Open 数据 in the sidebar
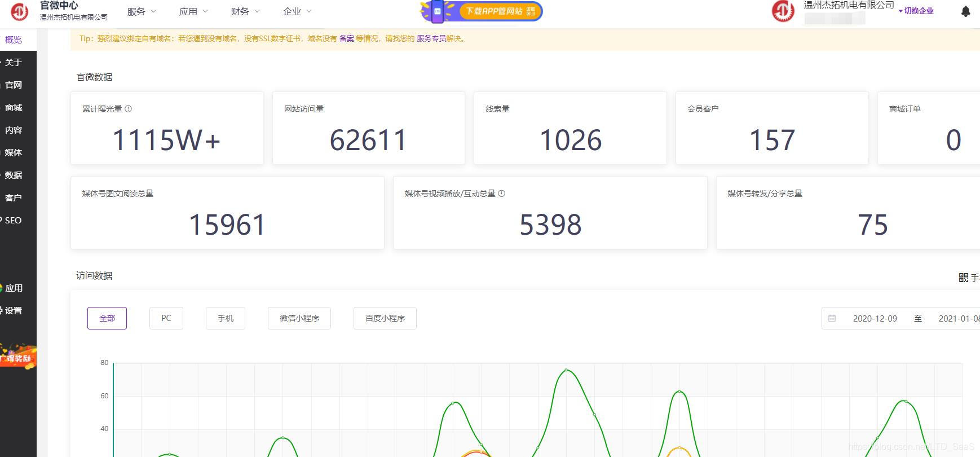980x457 pixels. click(x=18, y=175)
